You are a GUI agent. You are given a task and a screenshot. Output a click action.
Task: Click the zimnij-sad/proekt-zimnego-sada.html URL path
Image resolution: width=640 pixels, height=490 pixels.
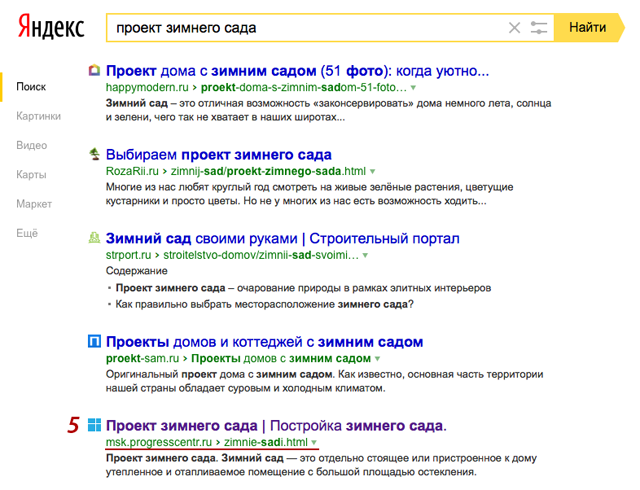[x=268, y=171]
